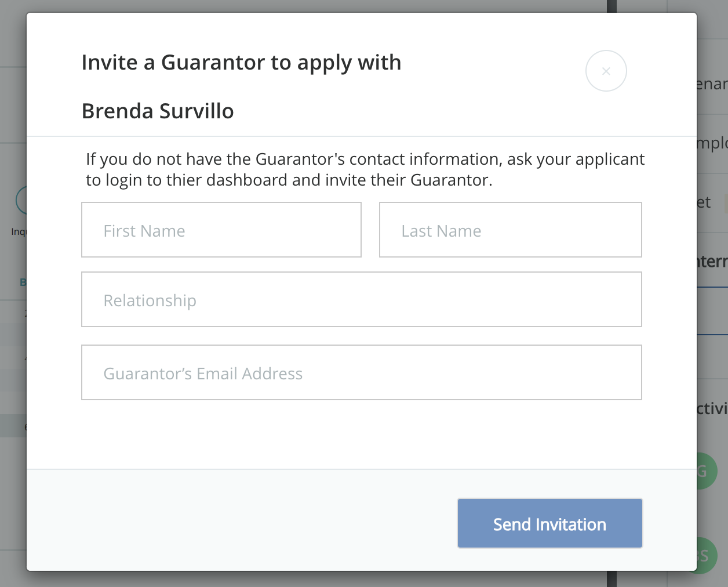Click the dark vertical bar above the dialog
This screenshot has height=587, width=728.
point(611,6)
